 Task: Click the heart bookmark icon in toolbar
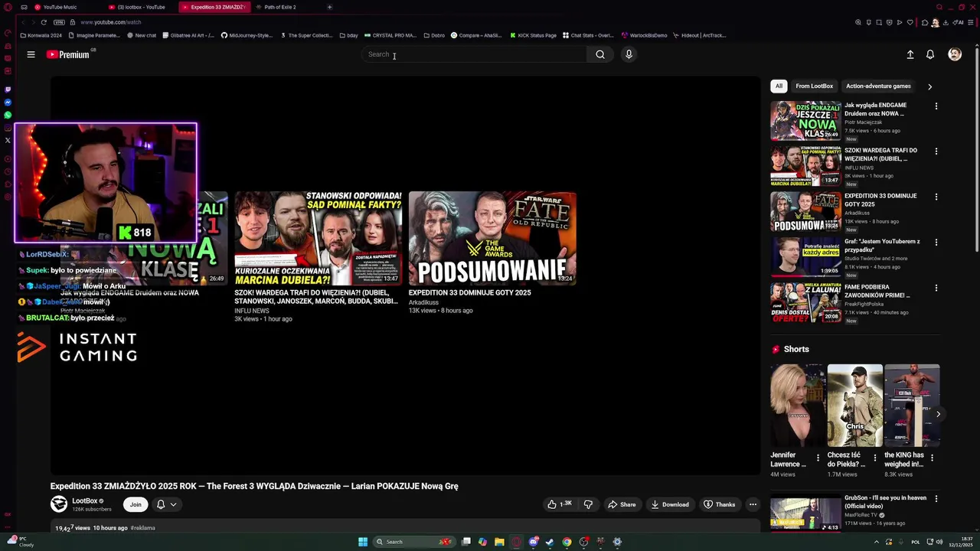click(910, 22)
